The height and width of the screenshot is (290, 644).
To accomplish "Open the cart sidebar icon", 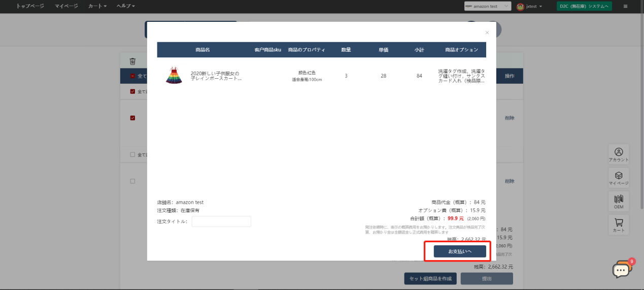I will click(x=619, y=225).
